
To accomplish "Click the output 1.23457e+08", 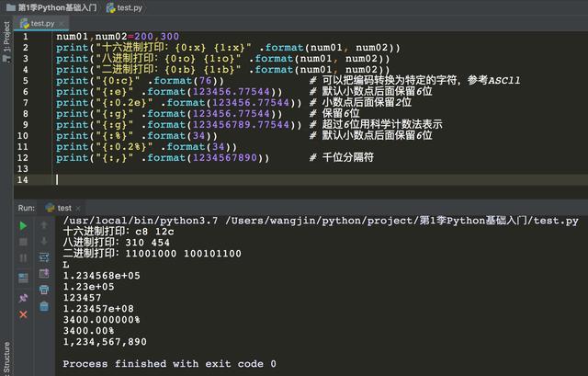I will click(98, 309).
